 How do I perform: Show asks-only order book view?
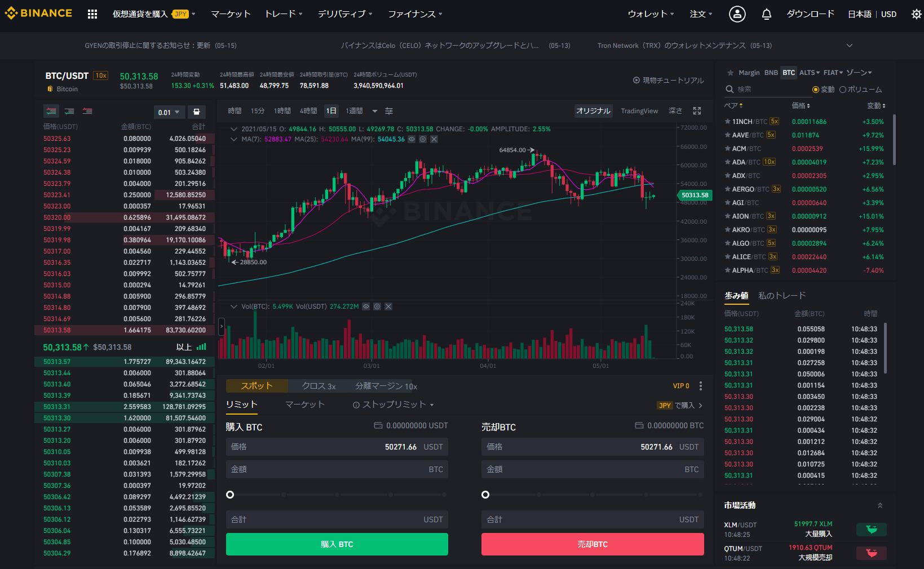point(87,111)
